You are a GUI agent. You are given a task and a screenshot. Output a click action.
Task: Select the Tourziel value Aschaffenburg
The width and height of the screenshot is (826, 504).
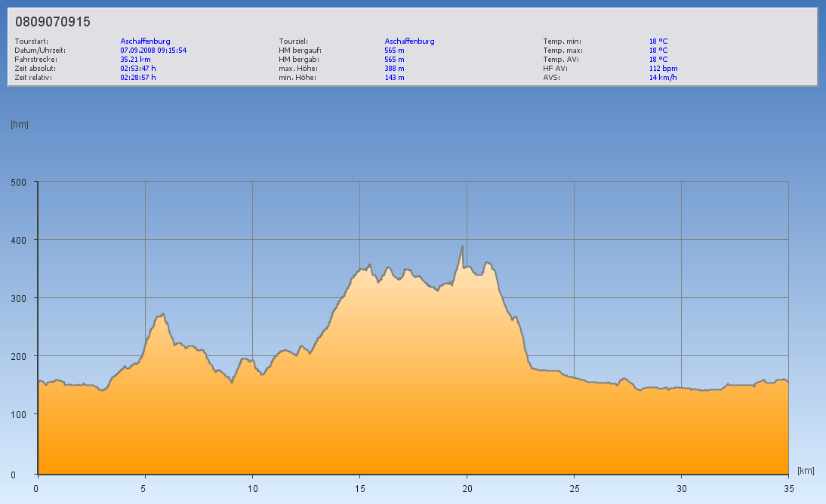tap(409, 41)
